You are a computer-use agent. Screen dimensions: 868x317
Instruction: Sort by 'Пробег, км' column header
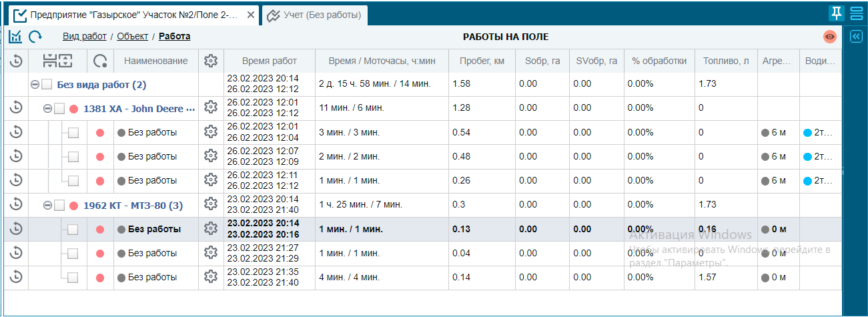482,61
